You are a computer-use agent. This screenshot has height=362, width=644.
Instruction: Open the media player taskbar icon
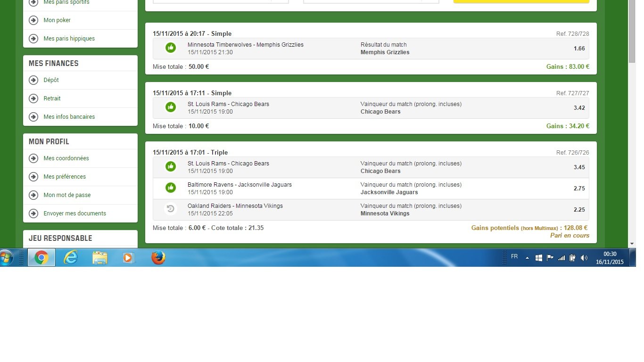pyautogui.click(x=129, y=258)
